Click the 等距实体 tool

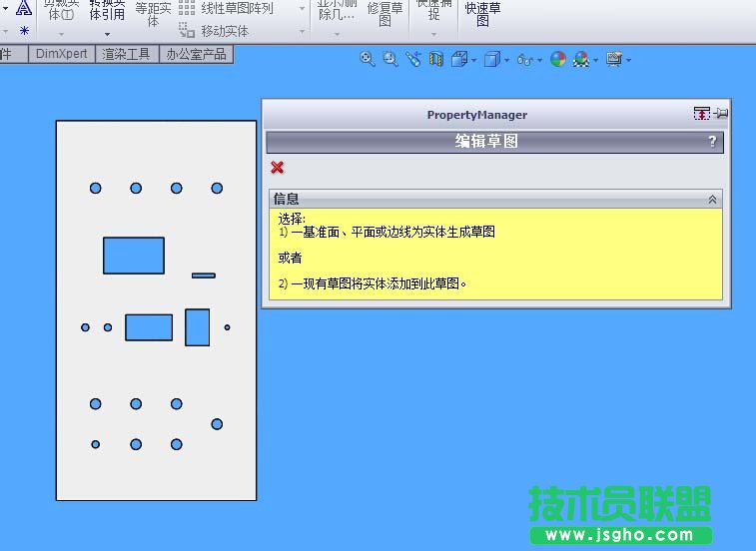coord(153,14)
